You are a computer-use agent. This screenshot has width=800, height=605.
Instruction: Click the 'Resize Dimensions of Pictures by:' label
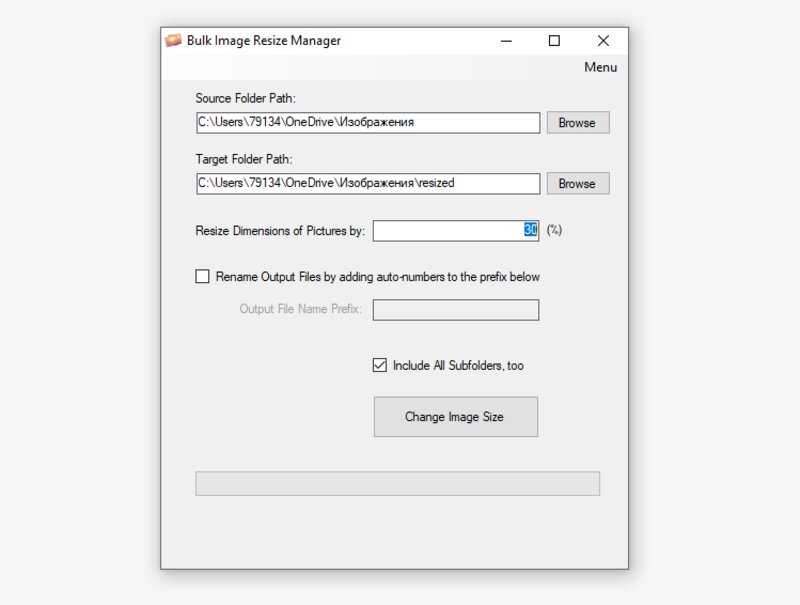pos(280,231)
